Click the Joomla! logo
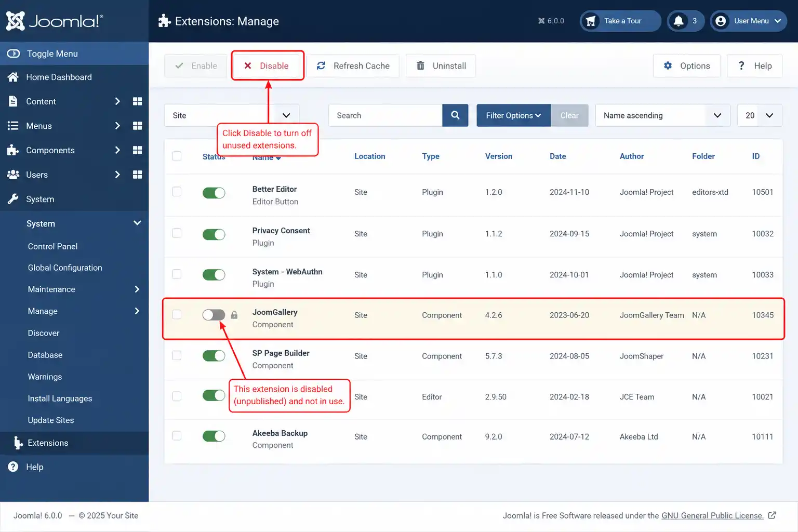The image size is (798, 532). 55,21
